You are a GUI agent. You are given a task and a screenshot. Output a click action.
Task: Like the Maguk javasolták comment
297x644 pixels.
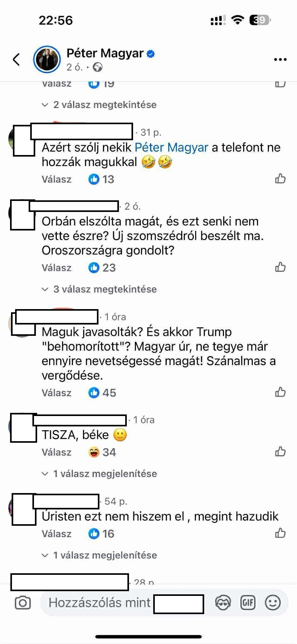tap(280, 392)
